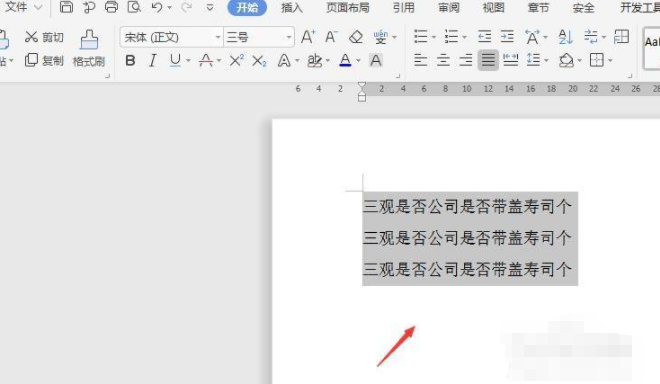The height and width of the screenshot is (384, 660).
Task: Click the bulleted list icon
Action: [x=420, y=37]
